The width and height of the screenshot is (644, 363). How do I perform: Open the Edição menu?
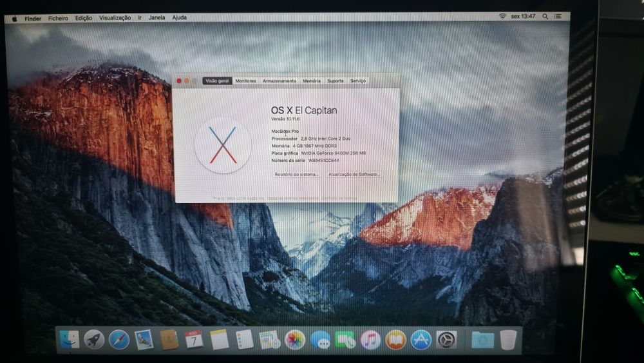pyautogui.click(x=83, y=18)
